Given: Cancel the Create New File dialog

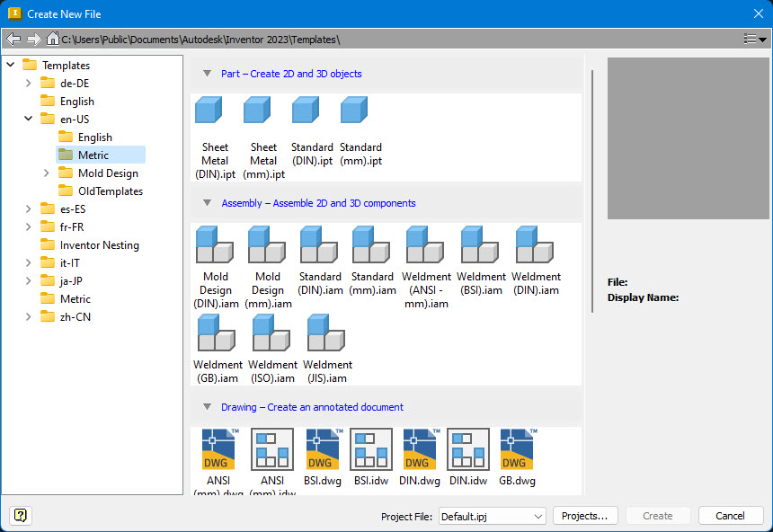Looking at the screenshot, I should [730, 515].
